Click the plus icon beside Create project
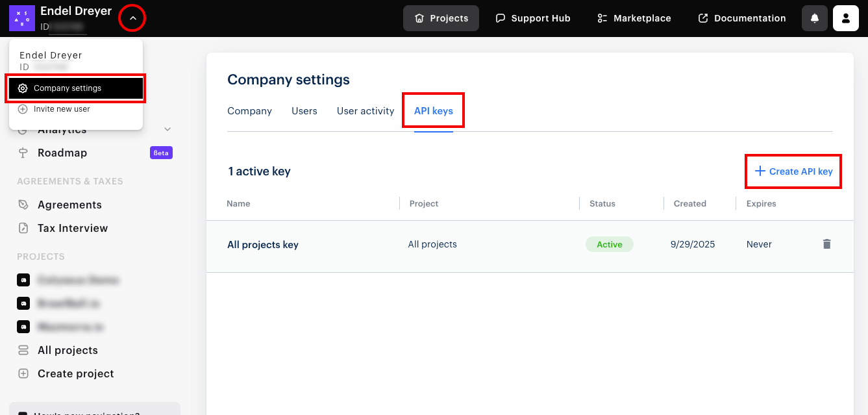The width and height of the screenshot is (868, 415). coord(23,373)
